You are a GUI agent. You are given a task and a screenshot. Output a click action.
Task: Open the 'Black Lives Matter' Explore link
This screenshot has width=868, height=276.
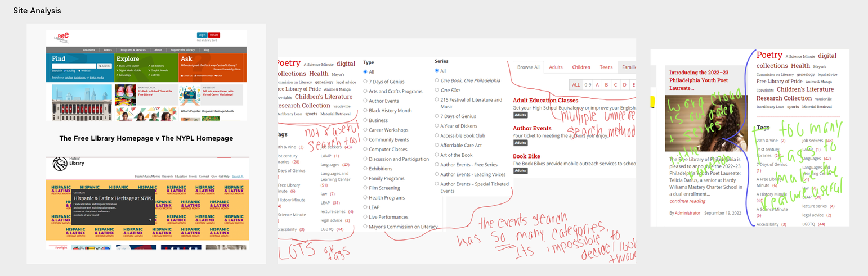128,66
